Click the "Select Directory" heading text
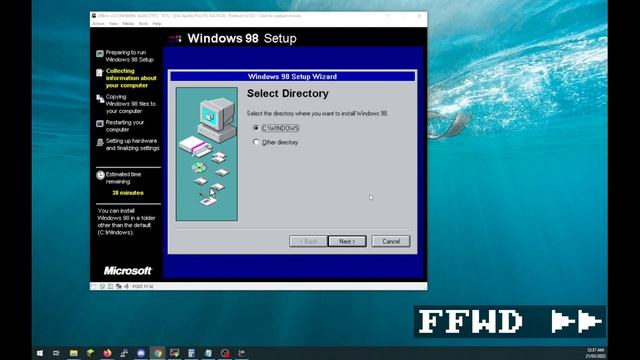640x360 pixels. (288, 93)
